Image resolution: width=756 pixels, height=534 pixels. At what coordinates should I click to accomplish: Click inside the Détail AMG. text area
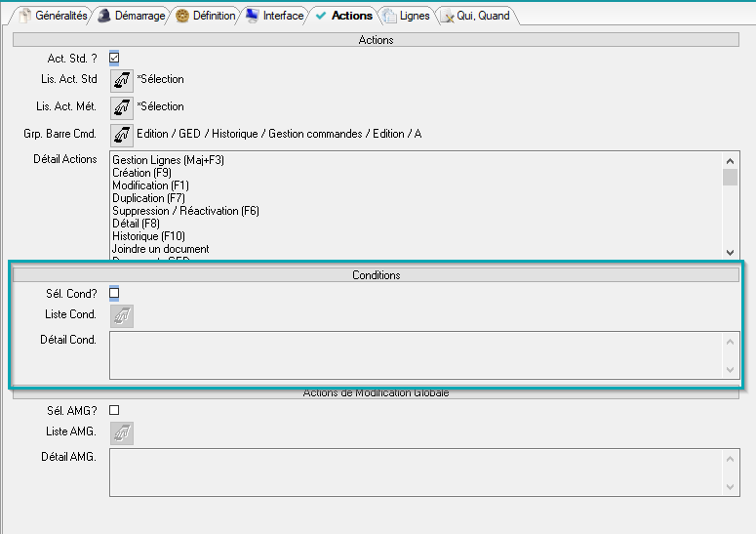point(416,472)
